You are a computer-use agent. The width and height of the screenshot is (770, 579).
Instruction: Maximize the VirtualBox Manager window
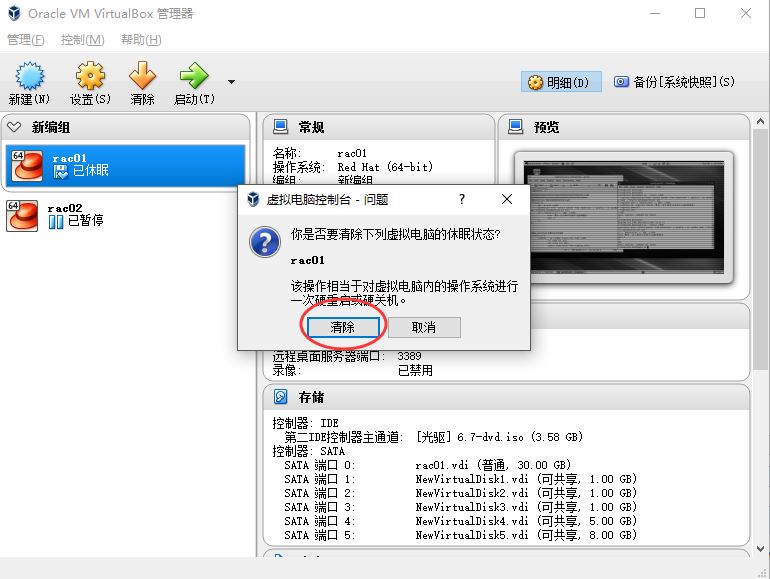[700, 13]
